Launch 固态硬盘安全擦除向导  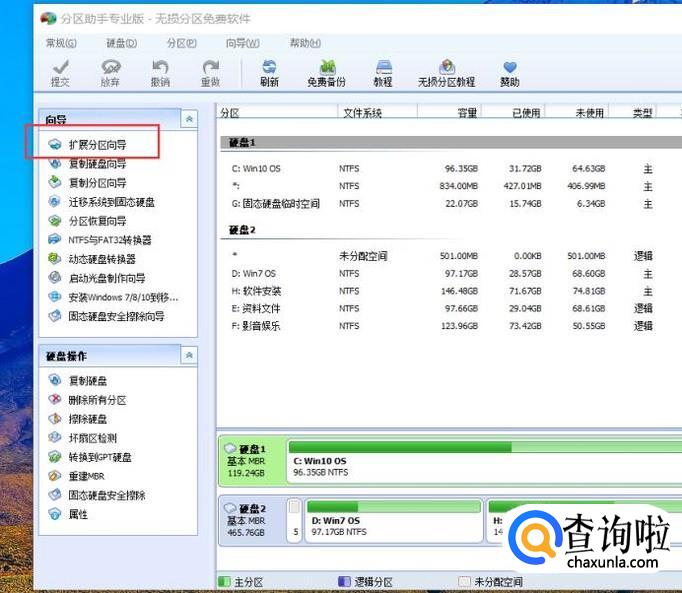tap(106, 316)
